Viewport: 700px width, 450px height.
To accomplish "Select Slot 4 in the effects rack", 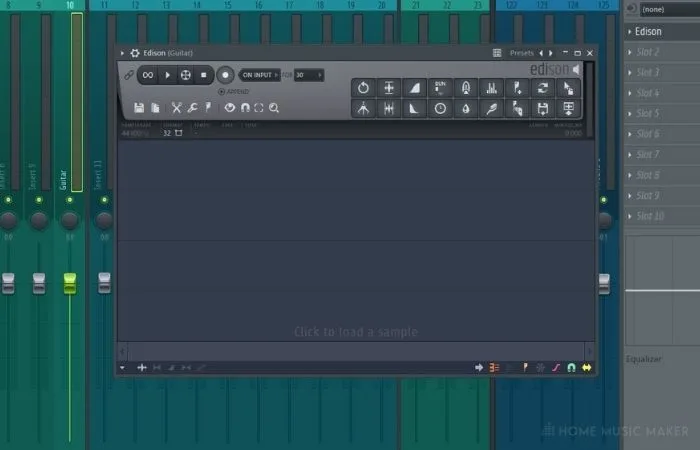I will tap(662, 93).
